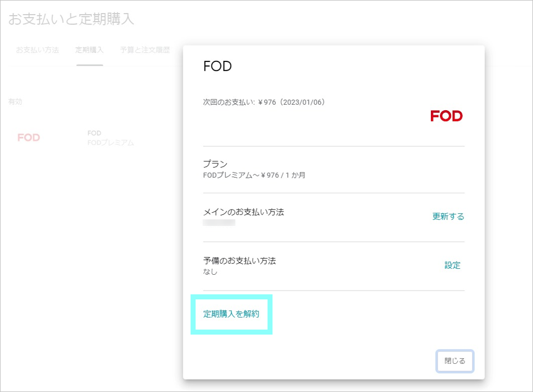Viewport: 533px width, 392px height.
Task: Click 更新する for main payment method
Action: pyautogui.click(x=448, y=217)
